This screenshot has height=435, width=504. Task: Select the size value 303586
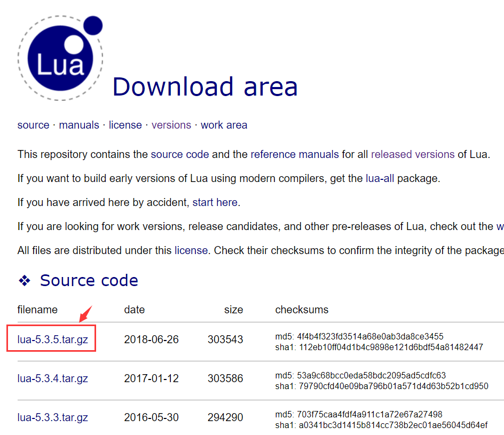225,378
